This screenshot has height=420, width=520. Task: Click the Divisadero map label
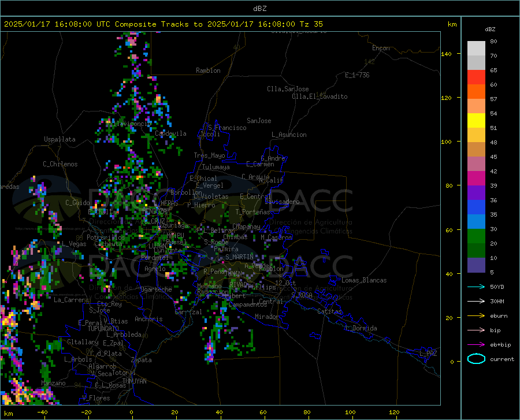(x=282, y=202)
